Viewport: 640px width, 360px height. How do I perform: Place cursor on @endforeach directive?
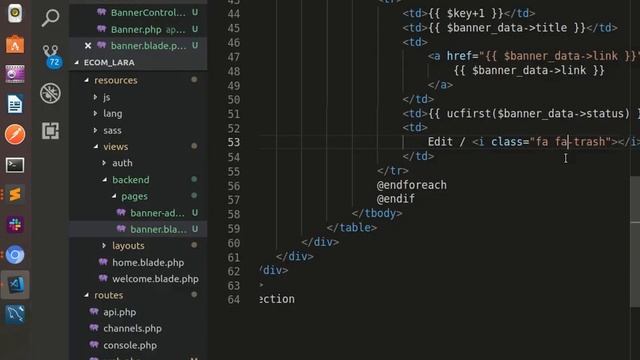pyautogui.click(x=411, y=185)
